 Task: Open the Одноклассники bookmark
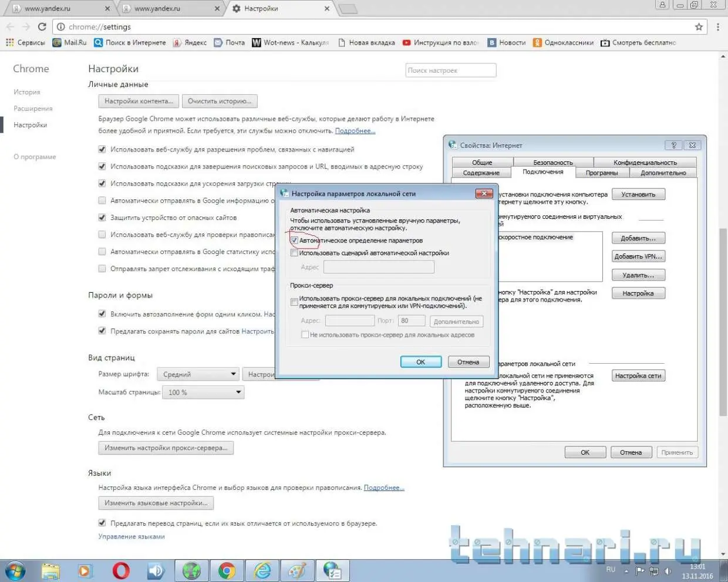563,42
